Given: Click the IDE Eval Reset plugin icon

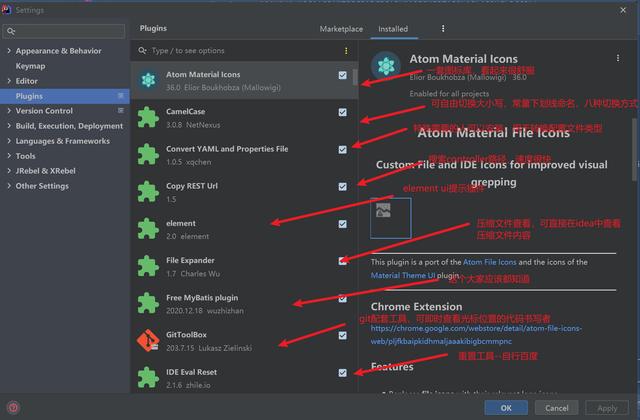Looking at the screenshot, I should click(x=148, y=378).
